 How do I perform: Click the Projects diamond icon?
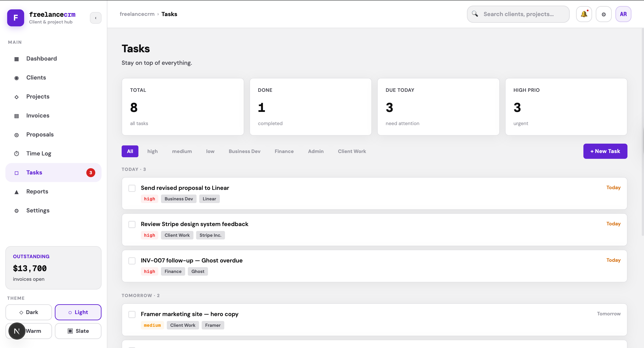(x=17, y=97)
